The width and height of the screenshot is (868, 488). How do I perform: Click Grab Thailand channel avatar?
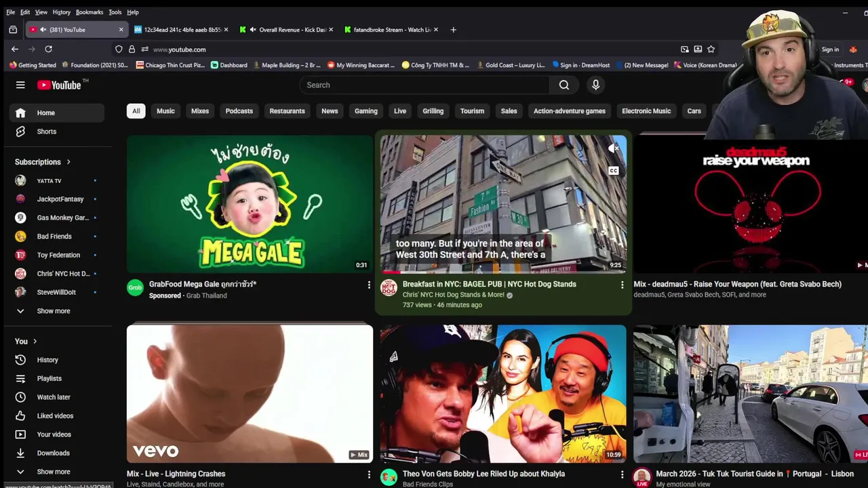pyautogui.click(x=135, y=288)
